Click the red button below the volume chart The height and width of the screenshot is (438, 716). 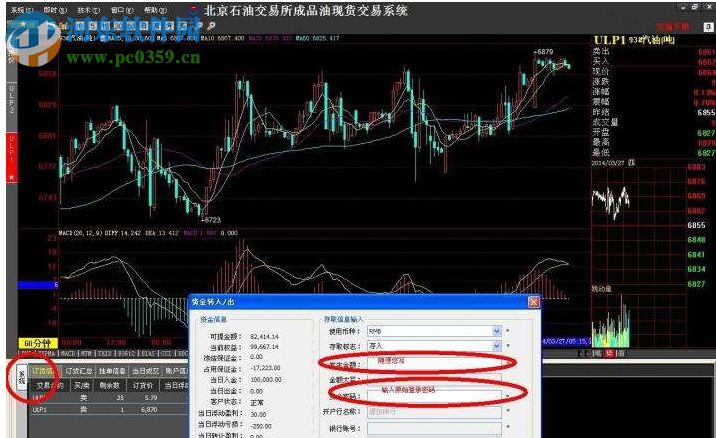tap(609, 354)
